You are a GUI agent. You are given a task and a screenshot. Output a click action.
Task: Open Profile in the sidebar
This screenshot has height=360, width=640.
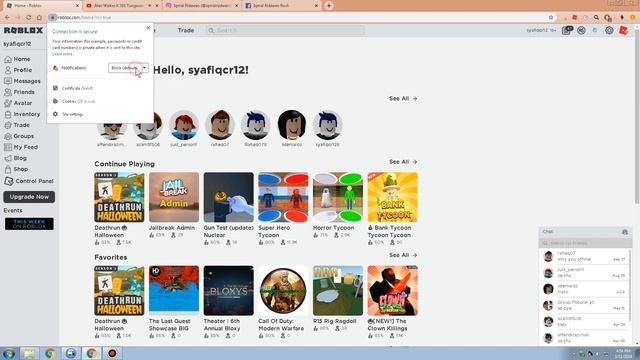pos(18,70)
